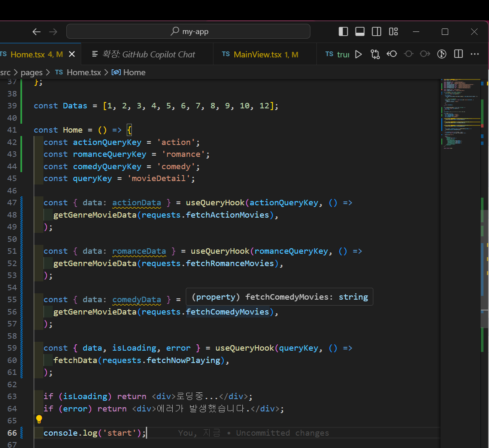The height and width of the screenshot is (448, 489).
Task: Expand the Home symbol in breadcrumbs
Action: [134, 72]
